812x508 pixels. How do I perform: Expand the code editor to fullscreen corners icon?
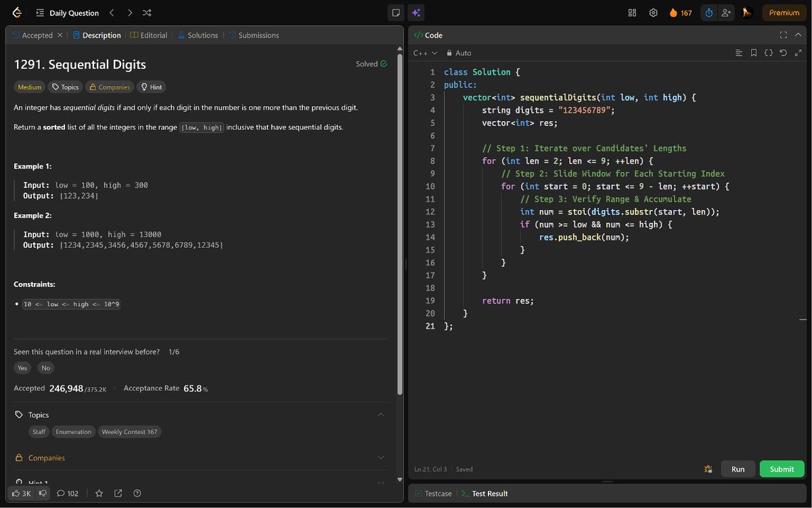tap(798, 53)
